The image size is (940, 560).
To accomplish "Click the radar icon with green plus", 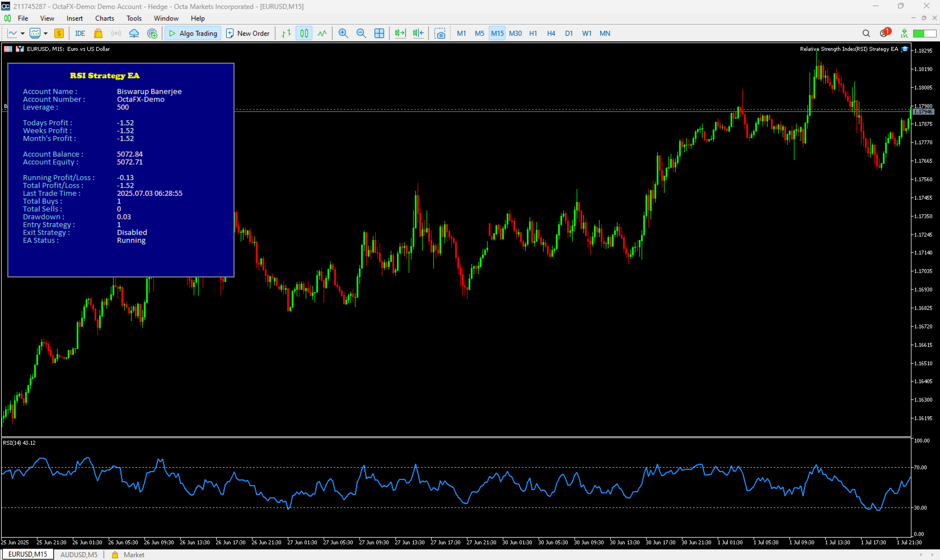I will click(152, 34).
